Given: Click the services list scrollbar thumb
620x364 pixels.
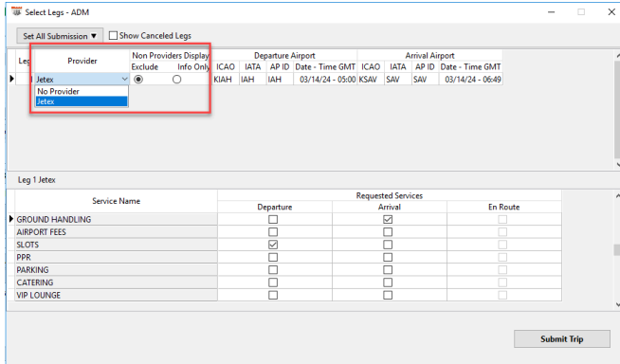Looking at the screenshot, I should tap(616, 250).
